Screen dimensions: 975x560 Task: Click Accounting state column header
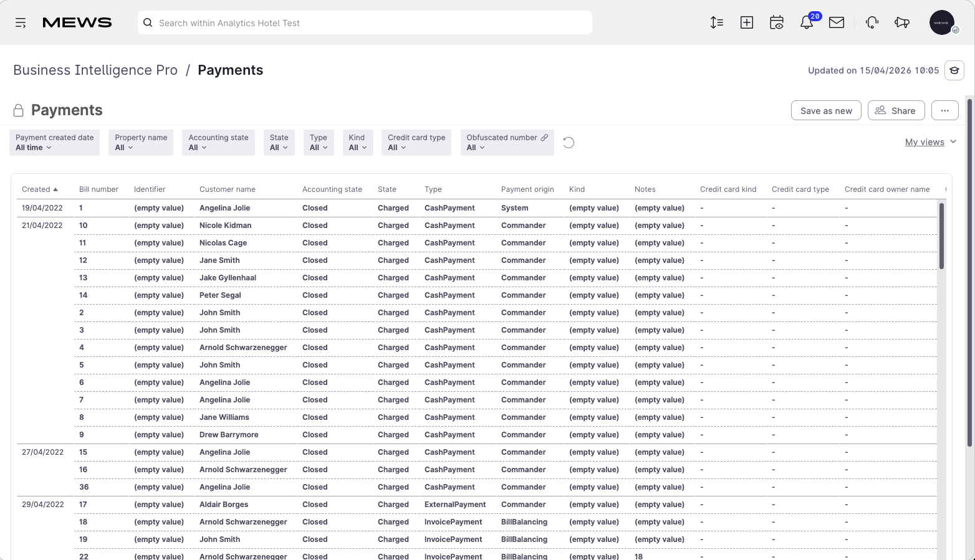(x=332, y=189)
